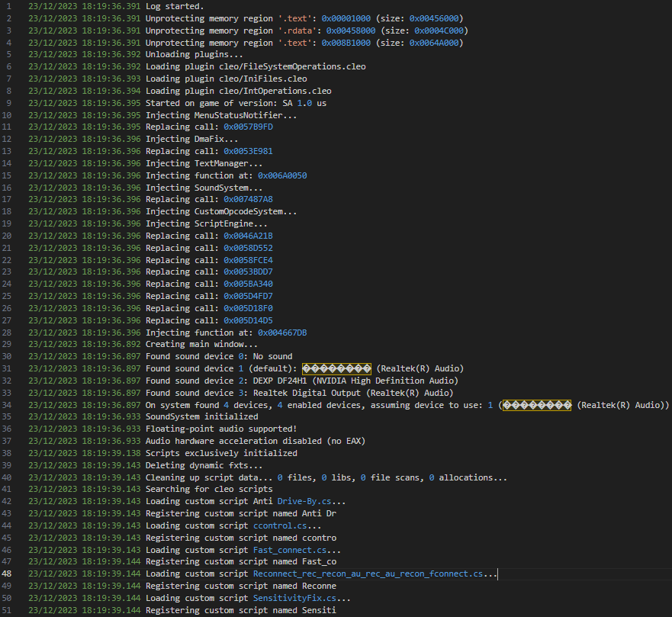Click the Reconnect_rec_recon_au_rec_au_recon_fconnect.cs filename
This screenshot has height=617, width=672.
tap(368, 574)
